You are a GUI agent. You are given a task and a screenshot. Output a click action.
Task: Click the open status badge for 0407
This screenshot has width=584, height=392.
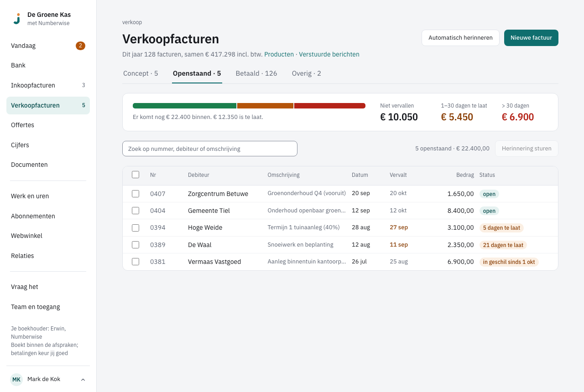click(x=489, y=194)
